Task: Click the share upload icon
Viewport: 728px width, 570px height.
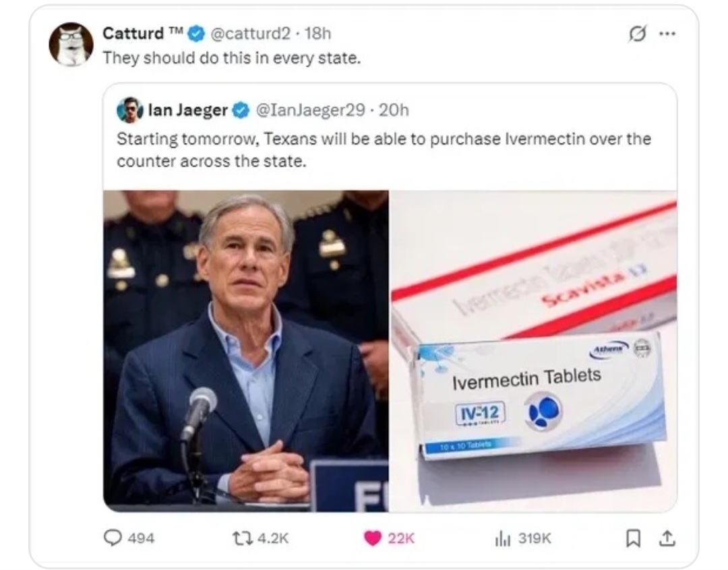Action: click(667, 538)
